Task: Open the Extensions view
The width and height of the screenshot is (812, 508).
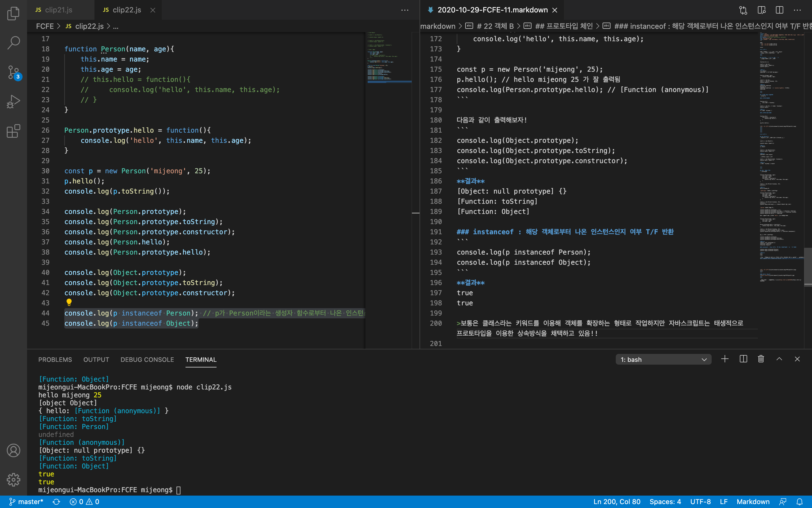Action: 14,131
